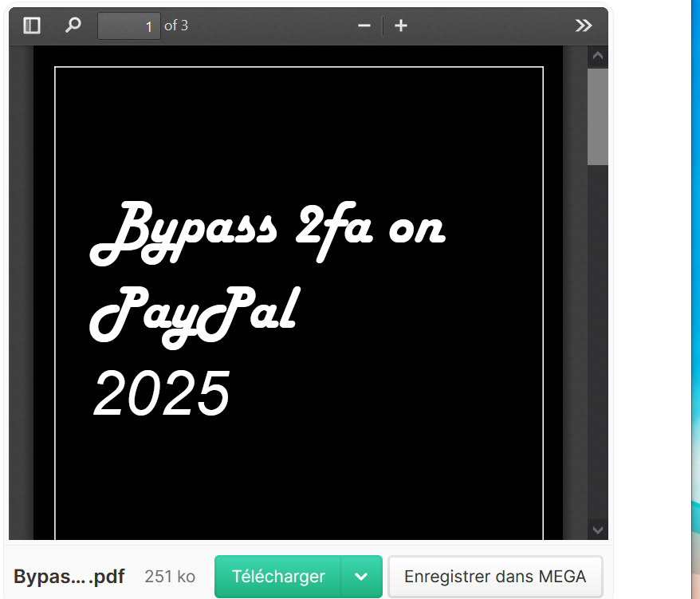Click the scrollbar up arrow

(x=597, y=55)
